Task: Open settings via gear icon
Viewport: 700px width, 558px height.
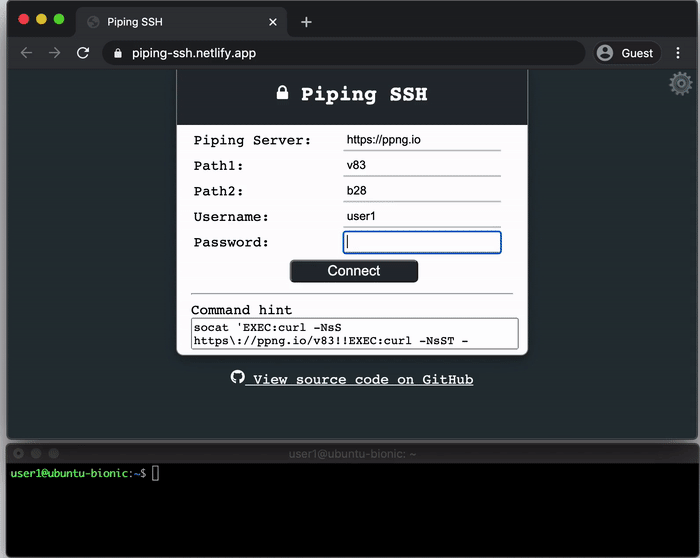Action: [680, 83]
